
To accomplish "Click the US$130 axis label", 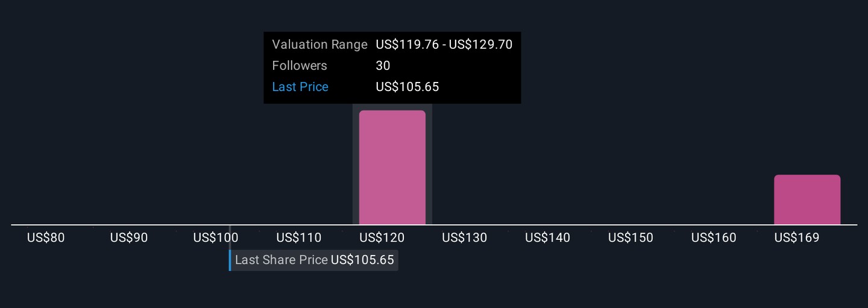I will pos(464,237).
